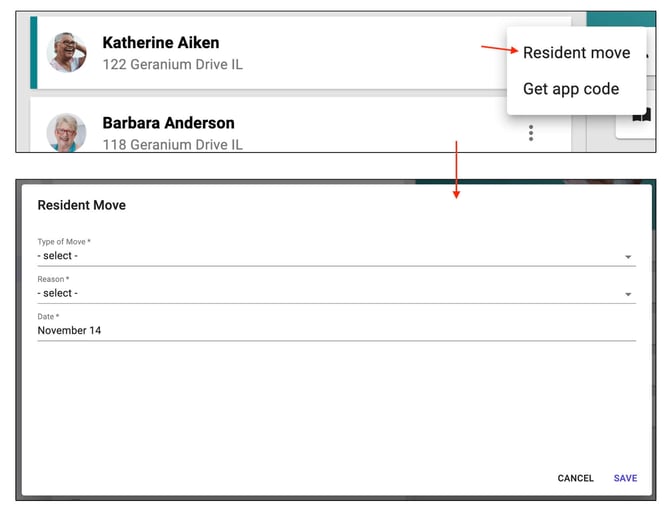Click the Type of Move field label
Screen dimensions: 670x510
click(64, 242)
